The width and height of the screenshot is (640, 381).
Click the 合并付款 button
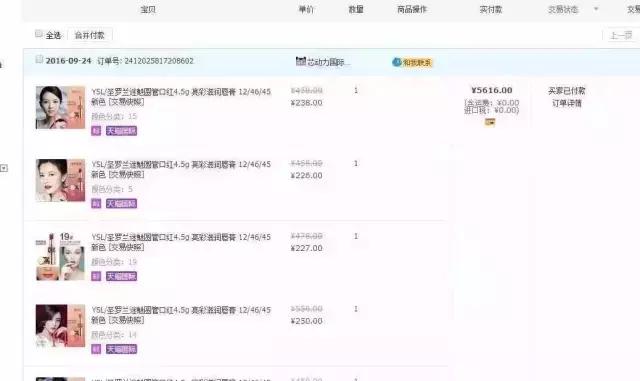point(90,35)
